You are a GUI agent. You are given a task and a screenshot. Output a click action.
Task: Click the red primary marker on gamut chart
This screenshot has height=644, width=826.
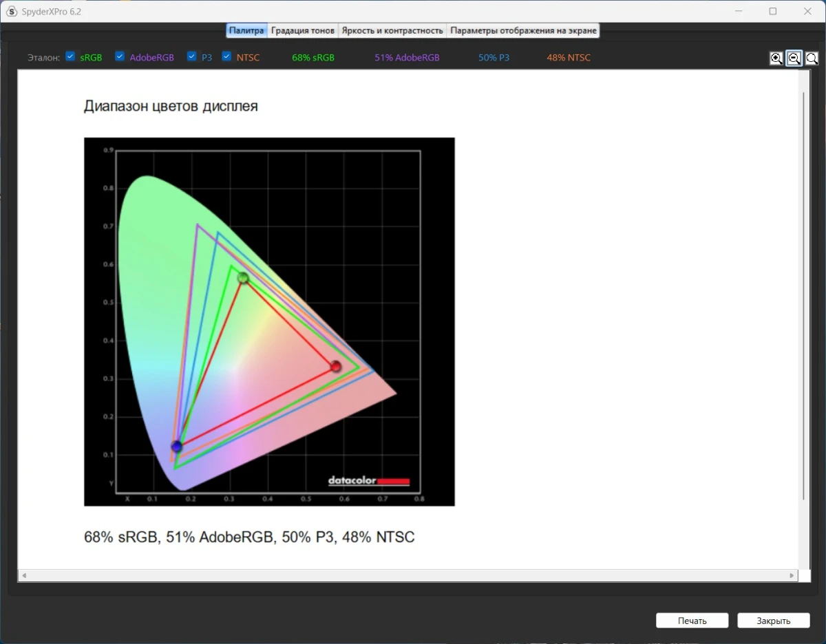(335, 367)
